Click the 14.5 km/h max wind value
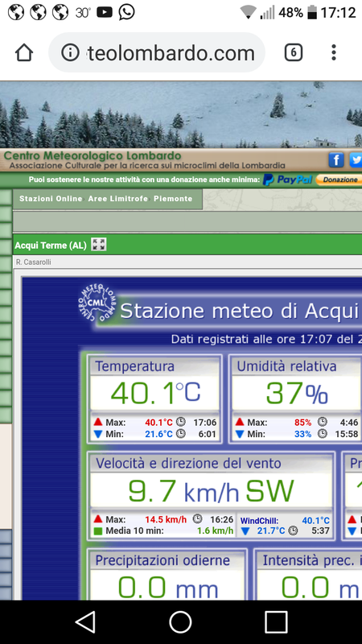Image resolution: width=362 pixels, height=644 pixels. click(x=166, y=519)
